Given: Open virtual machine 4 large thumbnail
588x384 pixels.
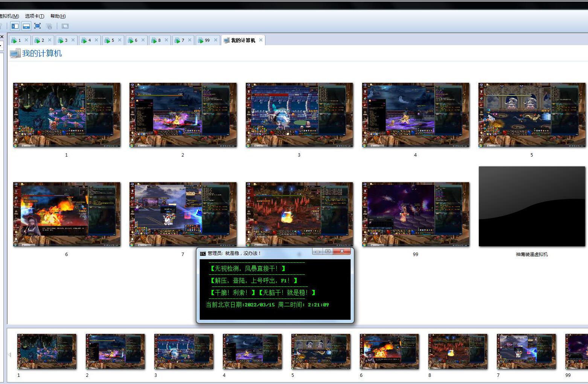Looking at the screenshot, I should coord(416,115).
